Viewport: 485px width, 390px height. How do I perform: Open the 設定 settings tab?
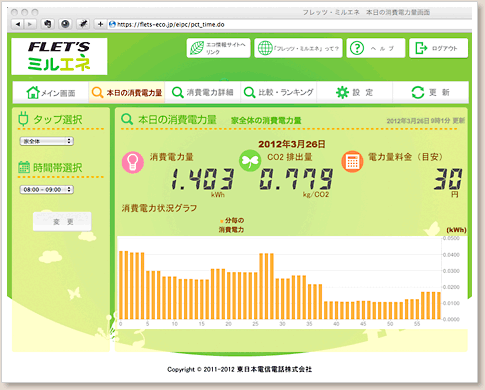[x=355, y=92]
